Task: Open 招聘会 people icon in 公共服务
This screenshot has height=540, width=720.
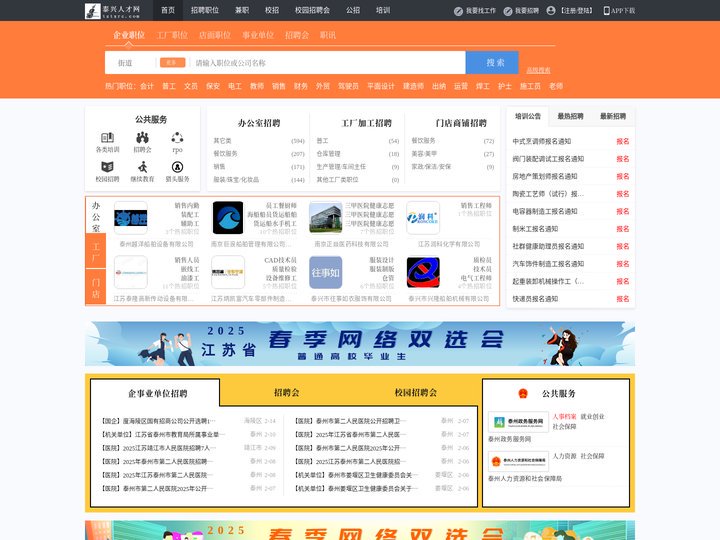Action: (x=142, y=137)
